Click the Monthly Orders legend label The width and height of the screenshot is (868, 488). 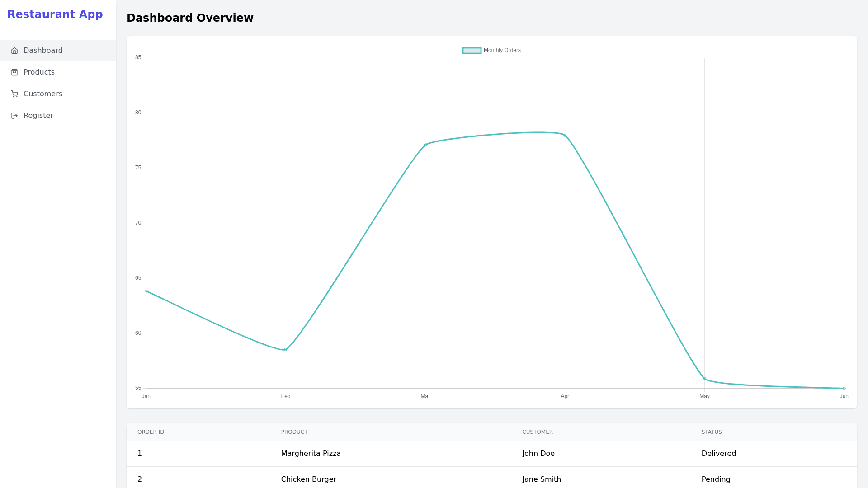click(502, 51)
